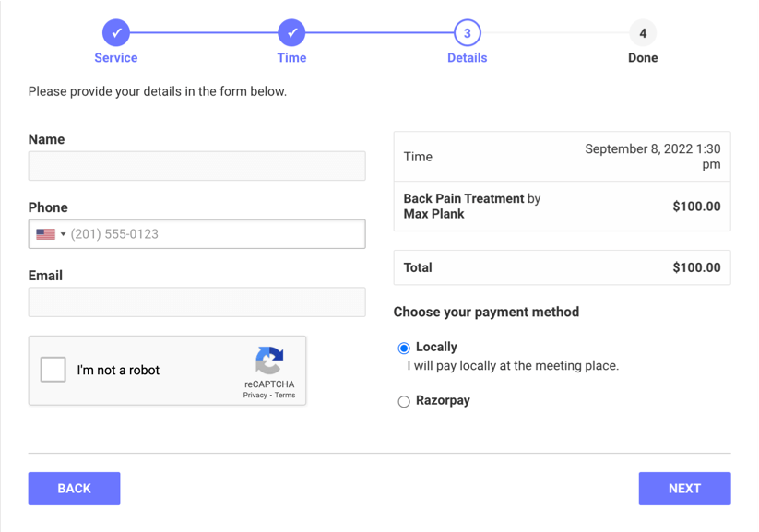Screen dimensions: 759x532
Task: Focus the Email input field
Action: point(196,301)
